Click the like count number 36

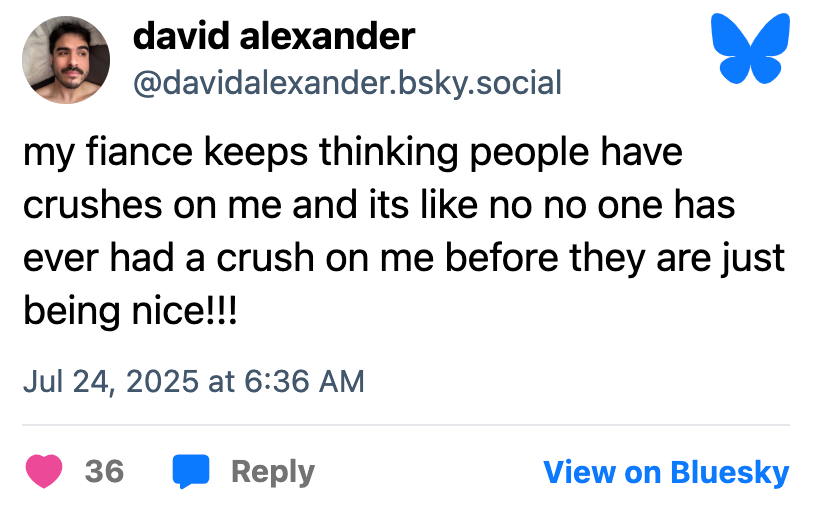pos(104,471)
